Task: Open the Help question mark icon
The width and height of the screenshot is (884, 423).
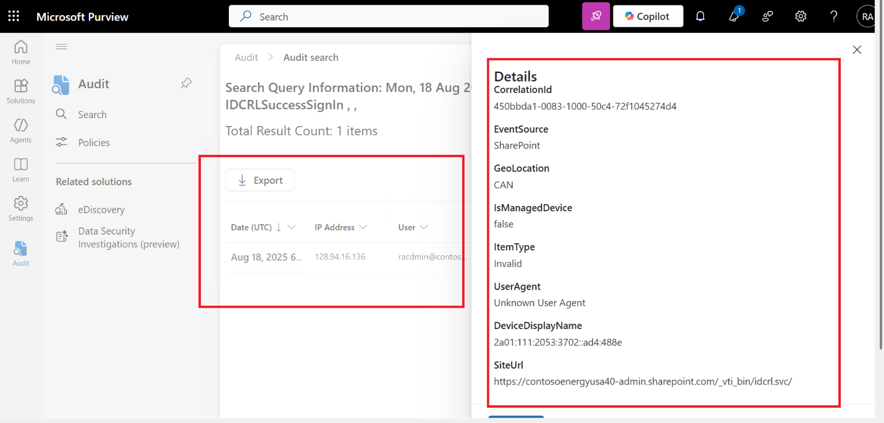Action: coord(833,16)
